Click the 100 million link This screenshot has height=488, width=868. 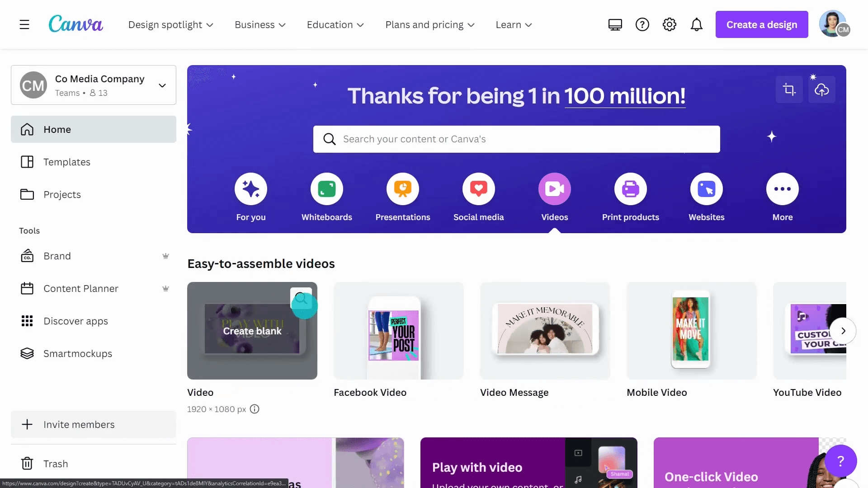click(x=625, y=96)
